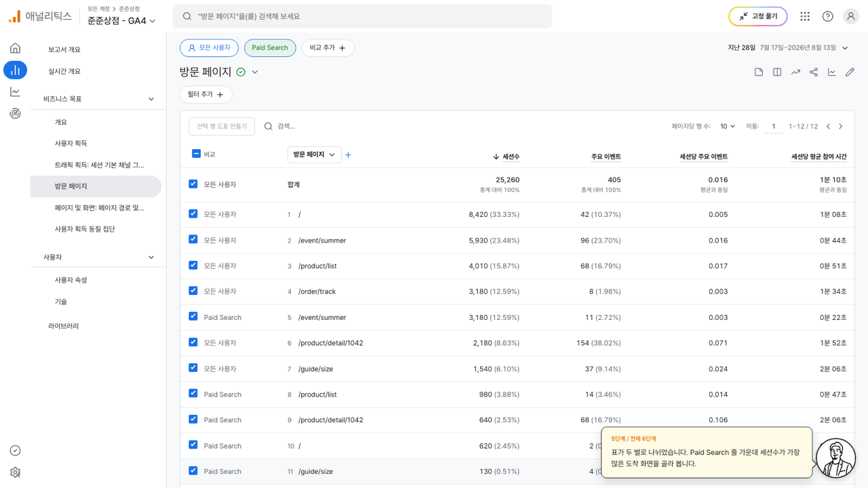Open 트래픽 획득 report

point(100,165)
